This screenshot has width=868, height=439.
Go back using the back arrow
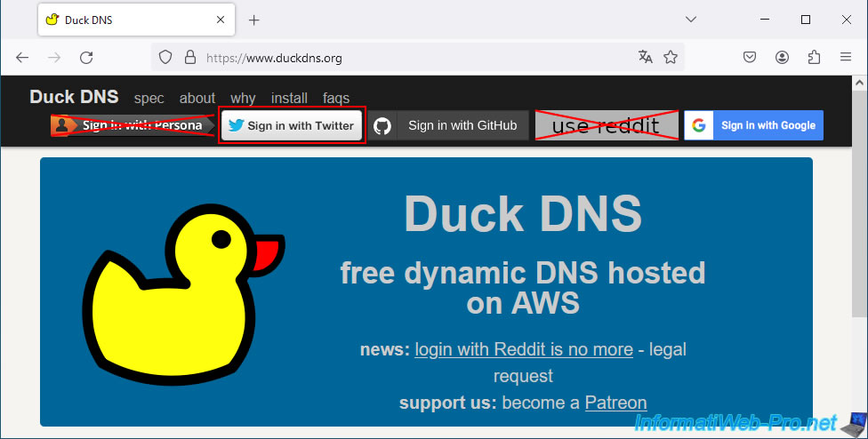coord(22,58)
